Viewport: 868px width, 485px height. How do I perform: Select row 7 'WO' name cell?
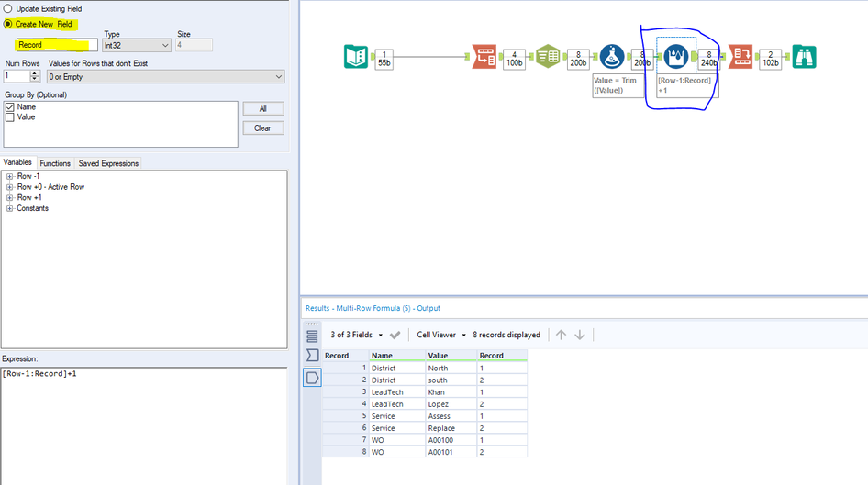click(397, 440)
